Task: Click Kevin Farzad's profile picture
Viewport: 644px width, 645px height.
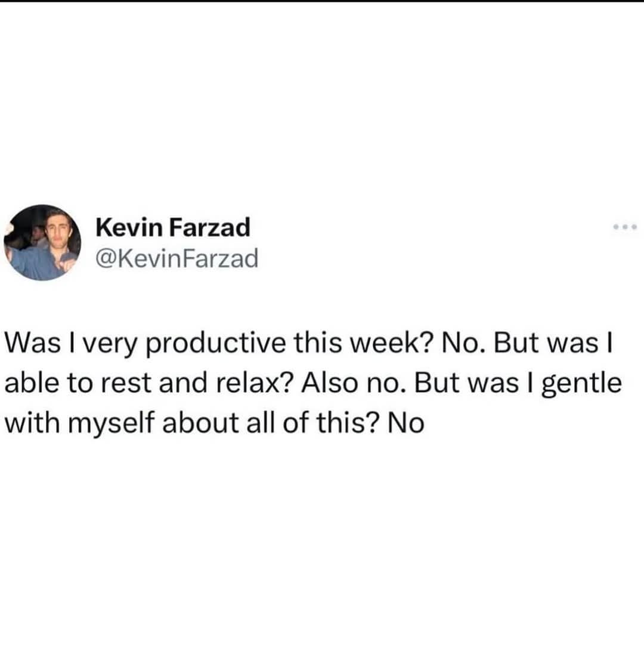Action: click(45, 245)
